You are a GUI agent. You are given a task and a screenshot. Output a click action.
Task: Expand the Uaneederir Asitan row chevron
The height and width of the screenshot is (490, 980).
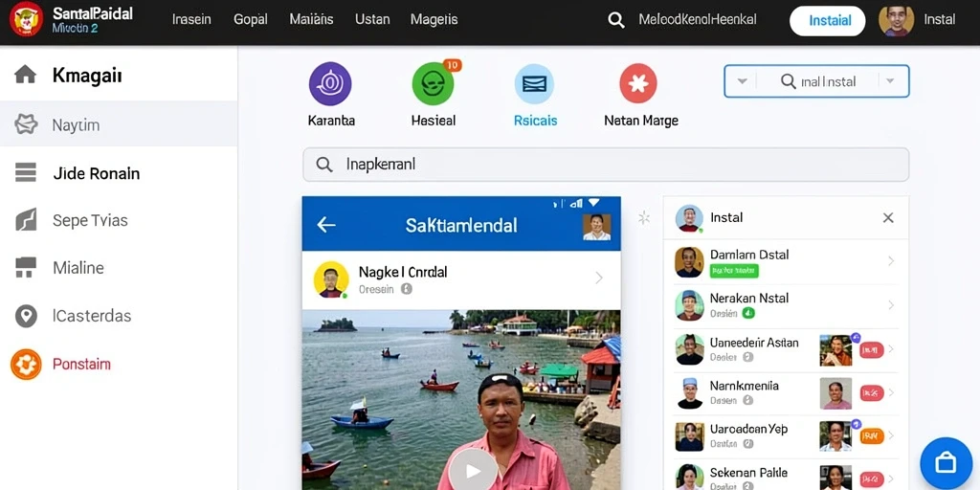click(x=891, y=349)
